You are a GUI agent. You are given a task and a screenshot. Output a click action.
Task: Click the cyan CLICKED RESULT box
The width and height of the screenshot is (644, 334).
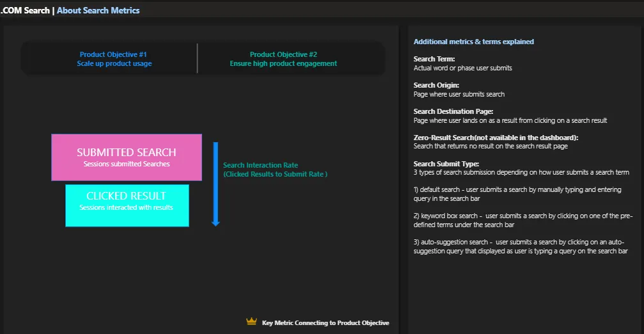click(127, 205)
